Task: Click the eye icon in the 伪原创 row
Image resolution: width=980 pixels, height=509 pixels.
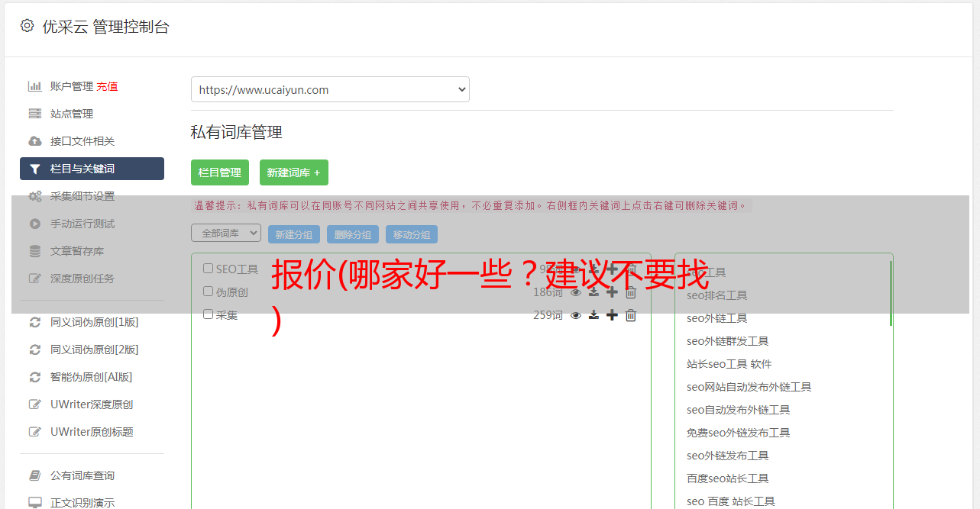Action: pos(576,292)
